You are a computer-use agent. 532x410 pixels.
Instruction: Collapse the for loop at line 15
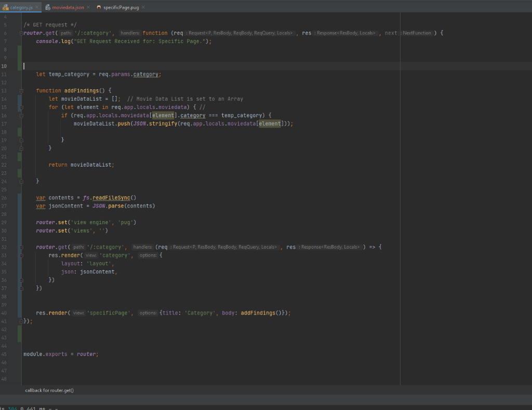21,107
